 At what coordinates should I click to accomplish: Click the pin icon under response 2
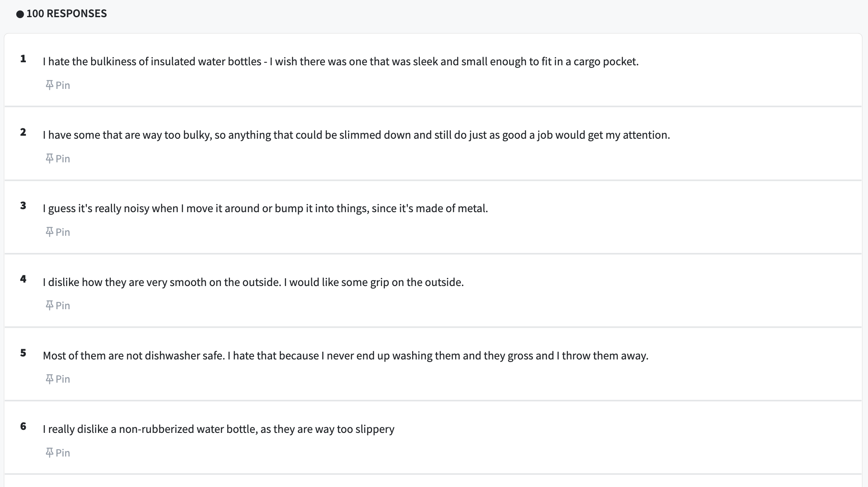point(49,158)
